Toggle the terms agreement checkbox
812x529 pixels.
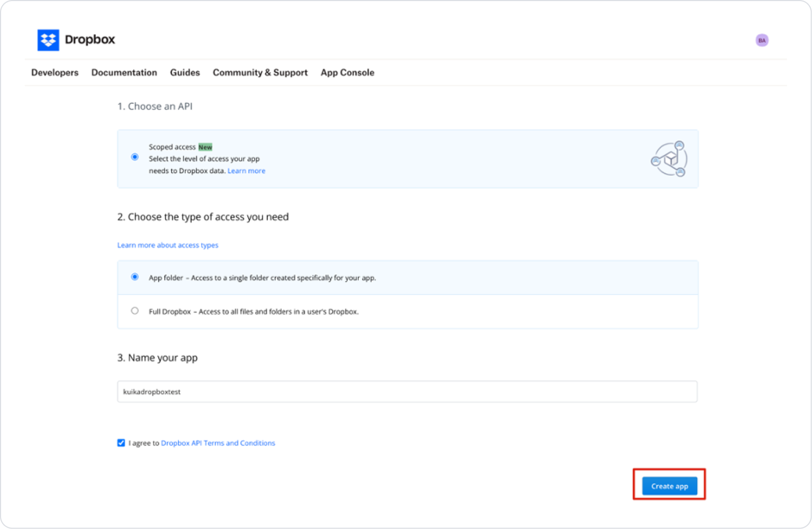[x=121, y=443]
